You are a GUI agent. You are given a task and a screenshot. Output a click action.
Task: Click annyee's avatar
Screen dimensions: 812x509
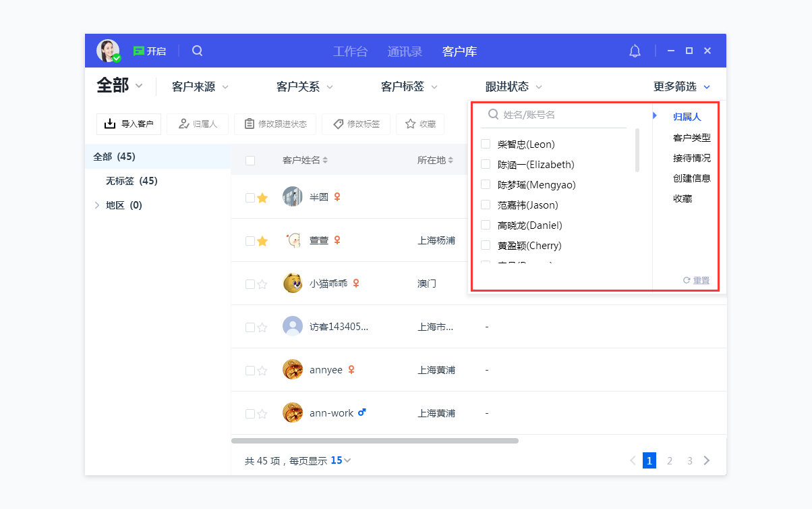coord(293,370)
